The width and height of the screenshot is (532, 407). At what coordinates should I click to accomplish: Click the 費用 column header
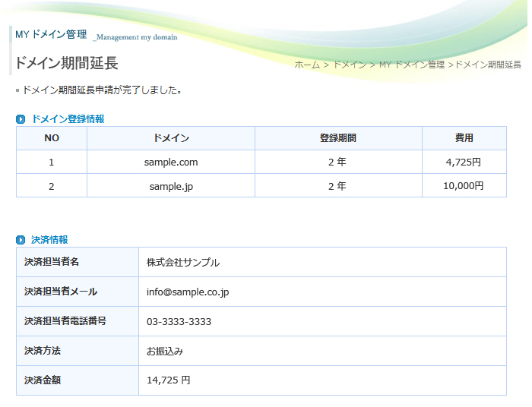[x=464, y=138]
